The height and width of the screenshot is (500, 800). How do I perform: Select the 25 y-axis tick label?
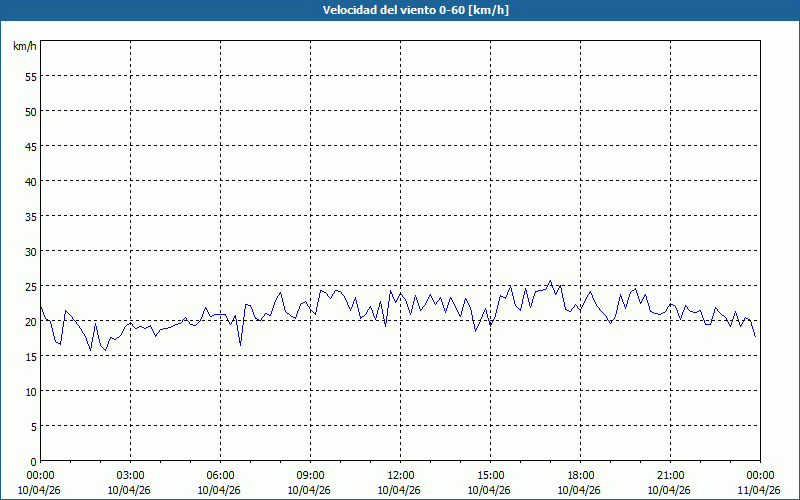pyautogui.click(x=30, y=286)
